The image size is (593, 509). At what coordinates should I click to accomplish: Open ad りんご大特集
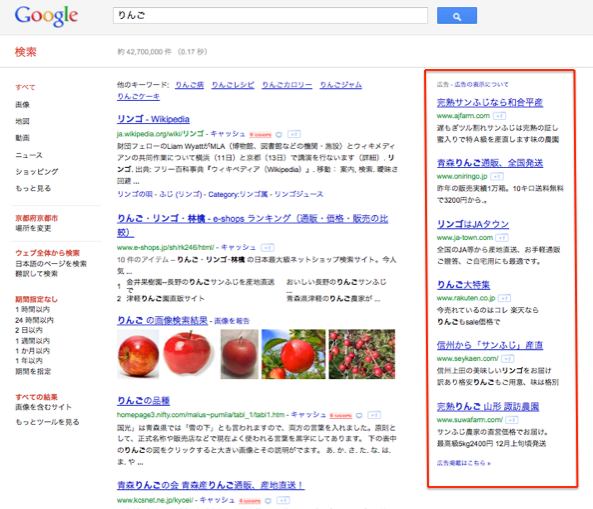tap(463, 284)
